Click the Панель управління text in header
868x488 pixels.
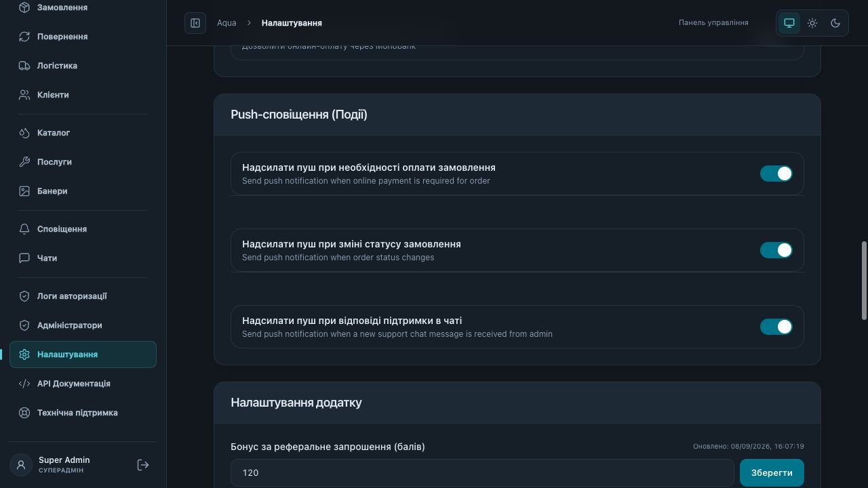click(713, 23)
